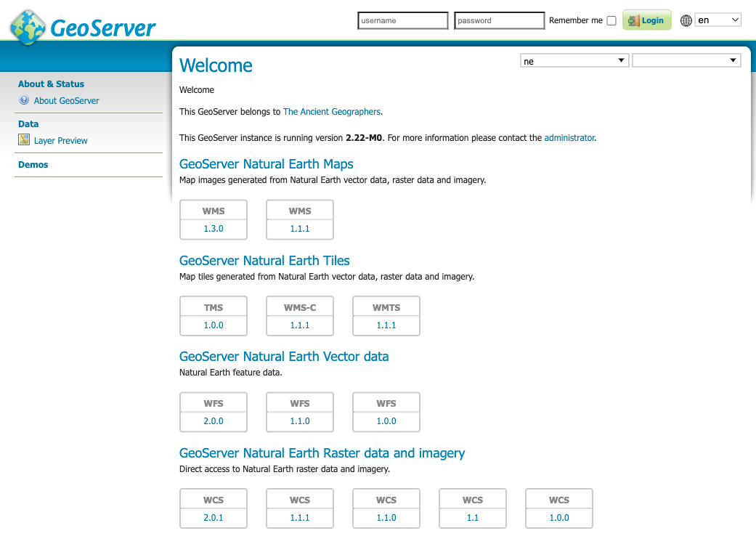Select WCS version 1.1.0
This screenshot has height=536, width=756.
(x=386, y=518)
